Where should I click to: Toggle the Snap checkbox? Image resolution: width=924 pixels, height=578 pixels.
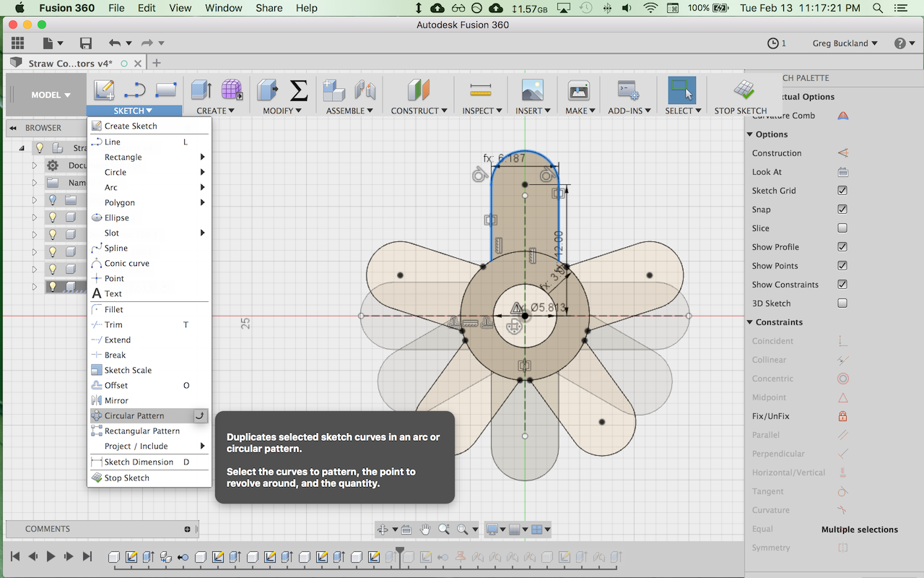point(842,210)
